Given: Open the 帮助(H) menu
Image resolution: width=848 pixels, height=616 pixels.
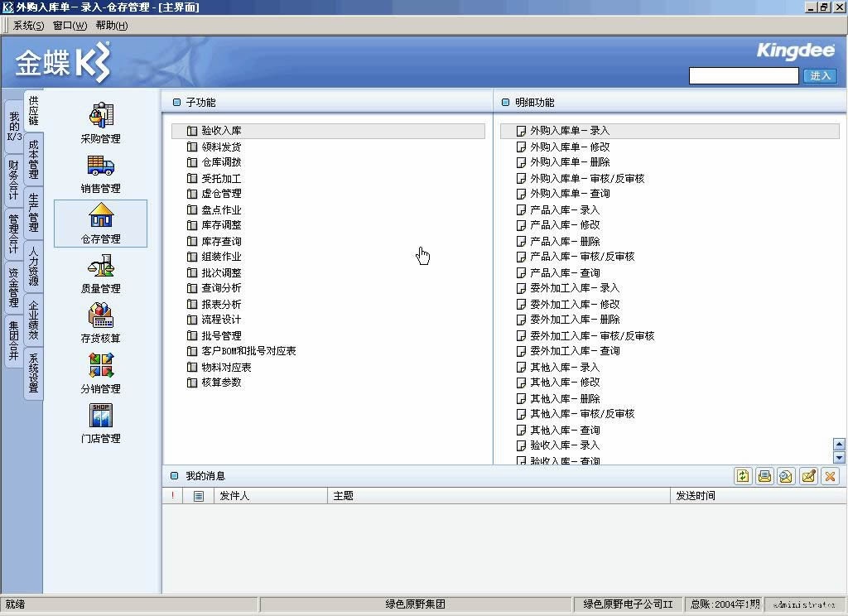Looking at the screenshot, I should [x=112, y=26].
